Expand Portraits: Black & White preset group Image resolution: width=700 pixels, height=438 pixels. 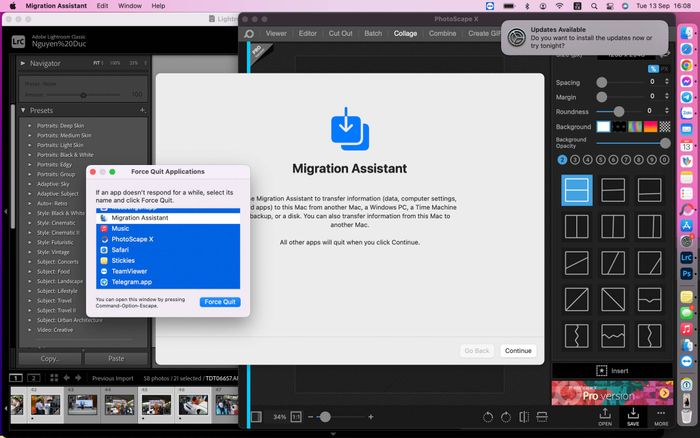pyautogui.click(x=30, y=155)
